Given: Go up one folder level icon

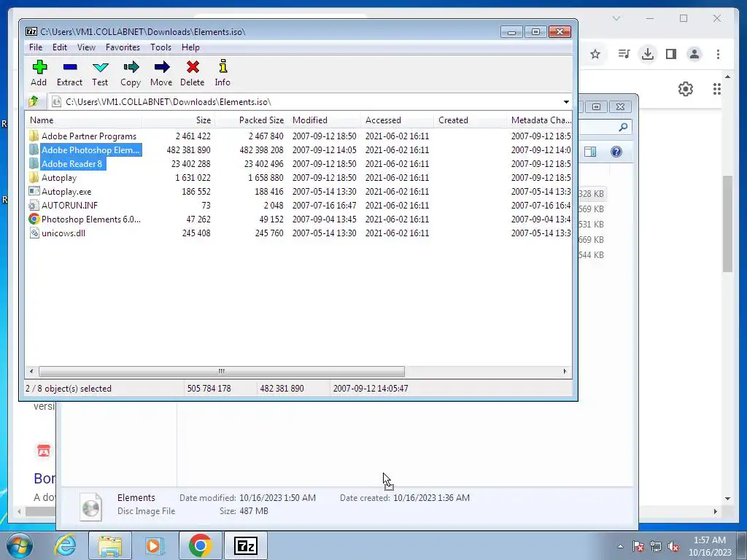Looking at the screenshot, I should [x=34, y=101].
